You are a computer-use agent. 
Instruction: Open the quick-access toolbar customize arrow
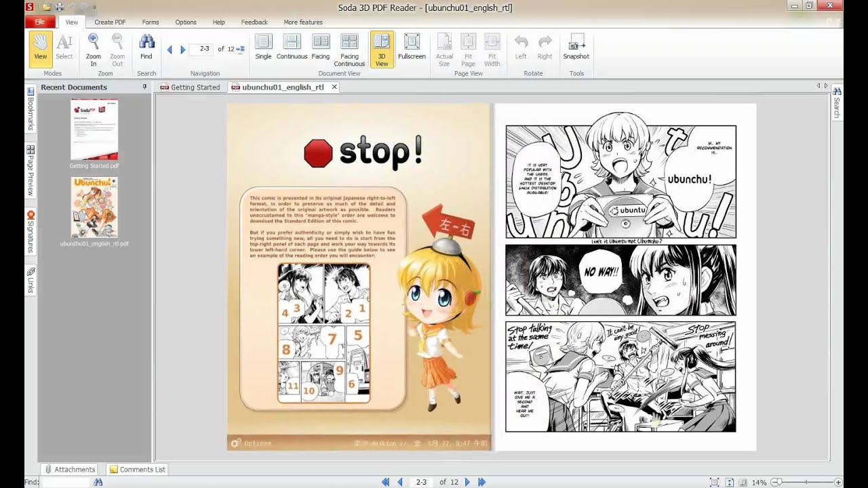coord(94,7)
